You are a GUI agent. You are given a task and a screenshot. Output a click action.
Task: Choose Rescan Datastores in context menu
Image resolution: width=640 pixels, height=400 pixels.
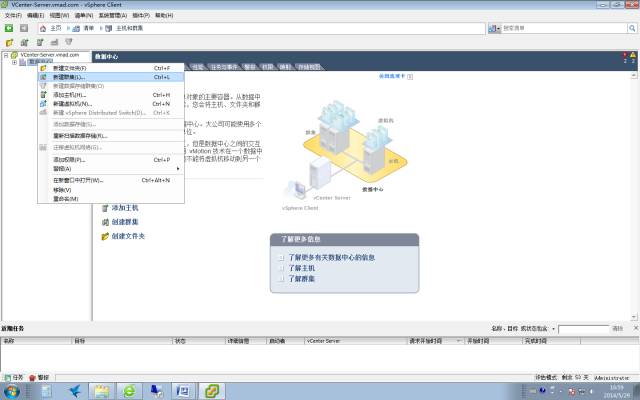click(x=111, y=136)
